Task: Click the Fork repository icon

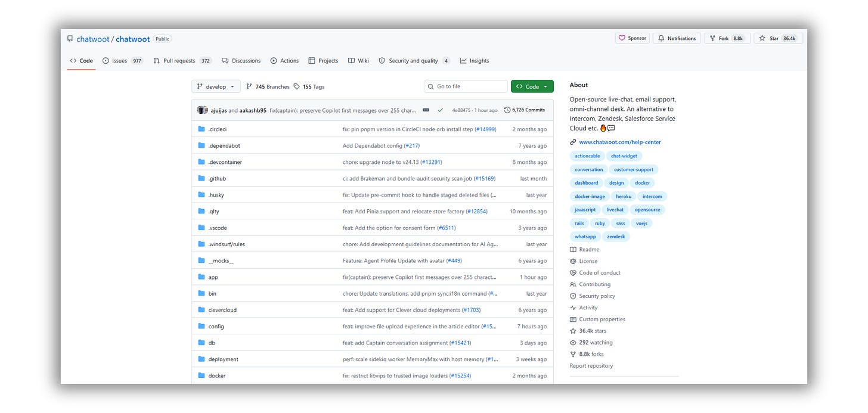Action: [x=713, y=38]
